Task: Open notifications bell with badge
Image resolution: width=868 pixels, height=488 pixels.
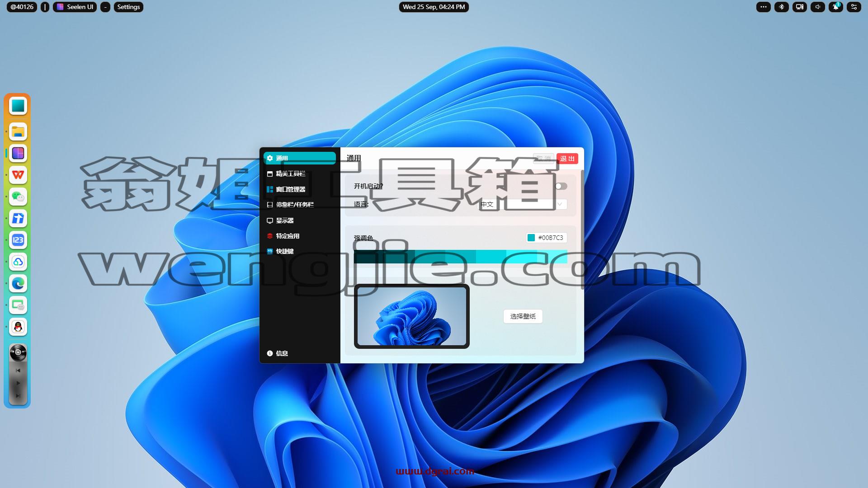Action: point(836,7)
